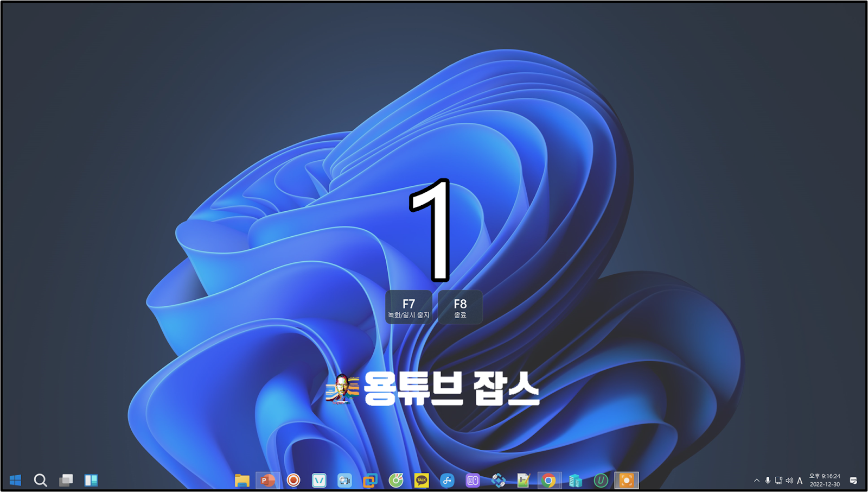Open the orange screen capture app
This screenshot has height=492, width=868.
627,480
